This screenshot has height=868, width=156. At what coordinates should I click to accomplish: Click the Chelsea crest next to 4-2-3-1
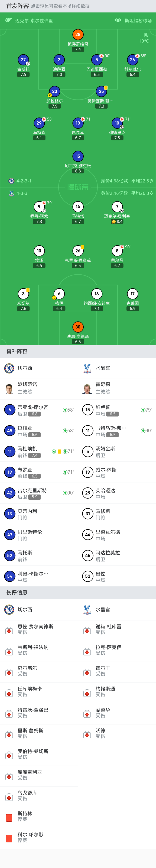click(x=11, y=181)
